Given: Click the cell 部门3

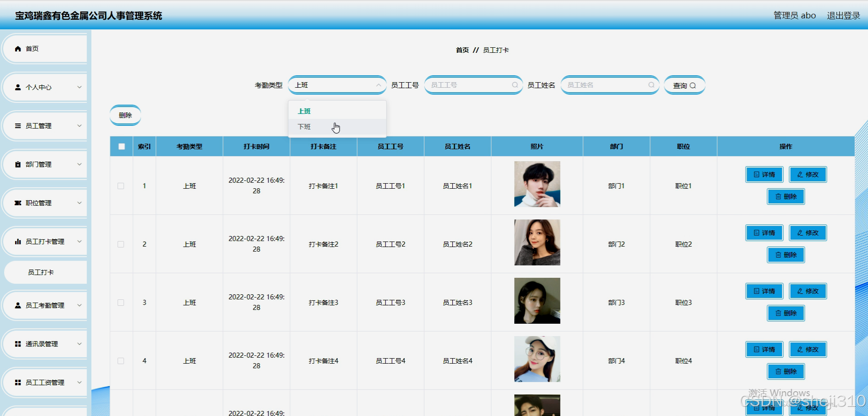Looking at the screenshot, I should point(616,303).
